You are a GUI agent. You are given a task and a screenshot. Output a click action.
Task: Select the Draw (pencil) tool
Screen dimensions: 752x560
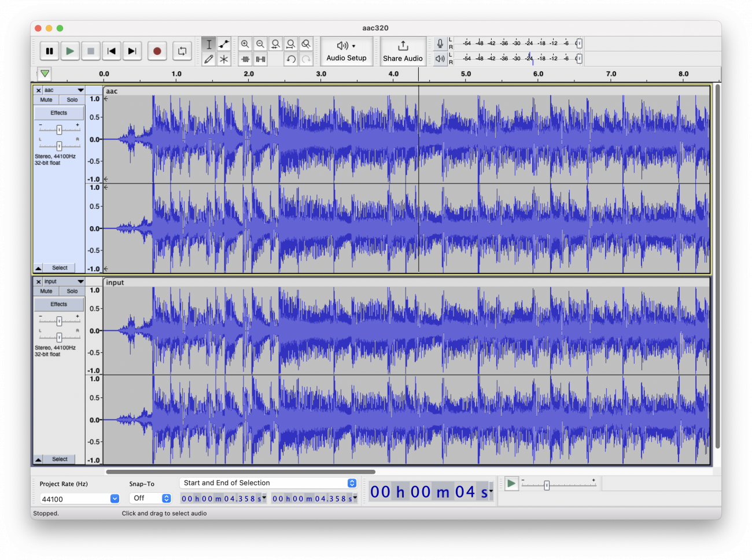(x=209, y=59)
